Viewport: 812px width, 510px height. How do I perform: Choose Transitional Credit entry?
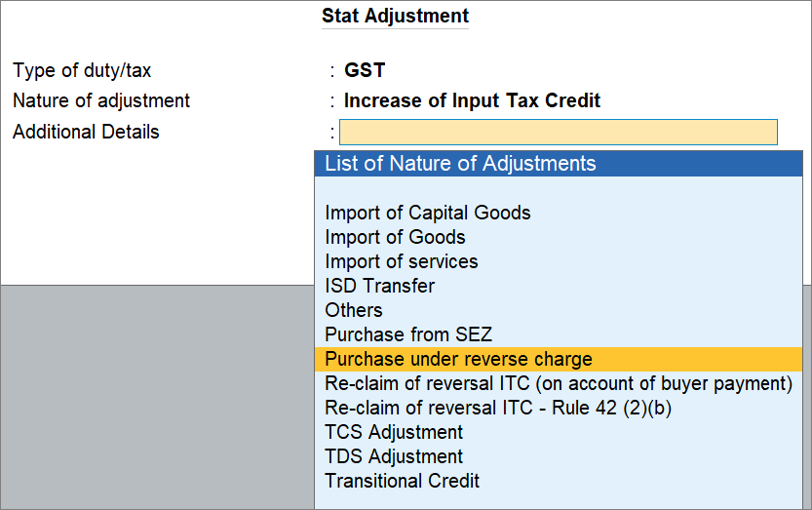(x=402, y=481)
